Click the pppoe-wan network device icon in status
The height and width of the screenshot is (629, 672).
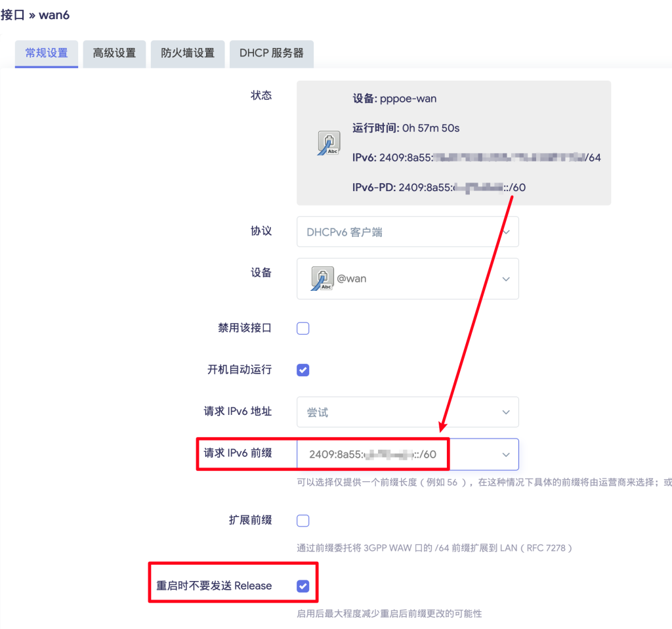329,142
